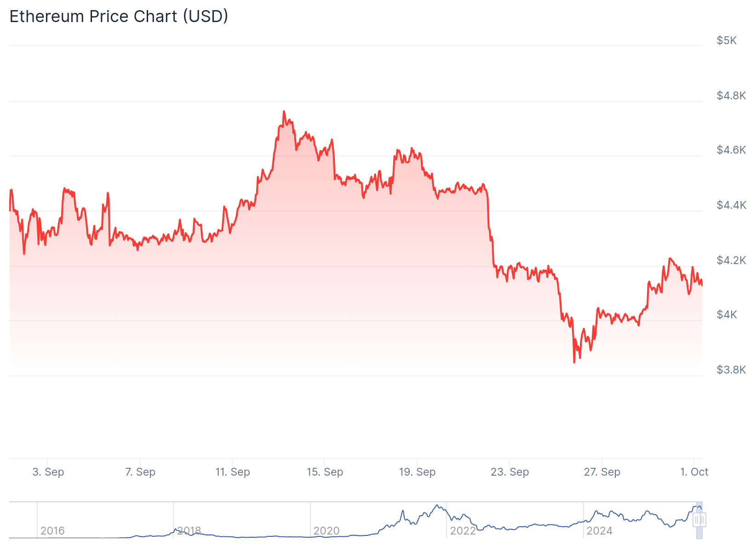Click the 2020 label in navigator
Image resolution: width=756 pixels, height=552 pixels.
[x=326, y=531]
